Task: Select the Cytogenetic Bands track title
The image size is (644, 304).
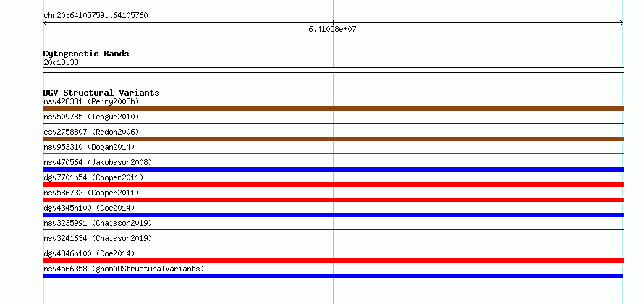Action: coord(86,54)
